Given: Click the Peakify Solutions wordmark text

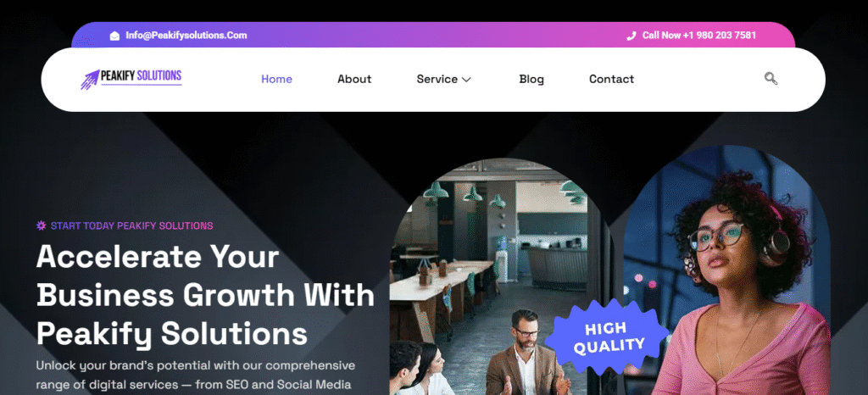Looking at the screenshot, I should [142, 76].
